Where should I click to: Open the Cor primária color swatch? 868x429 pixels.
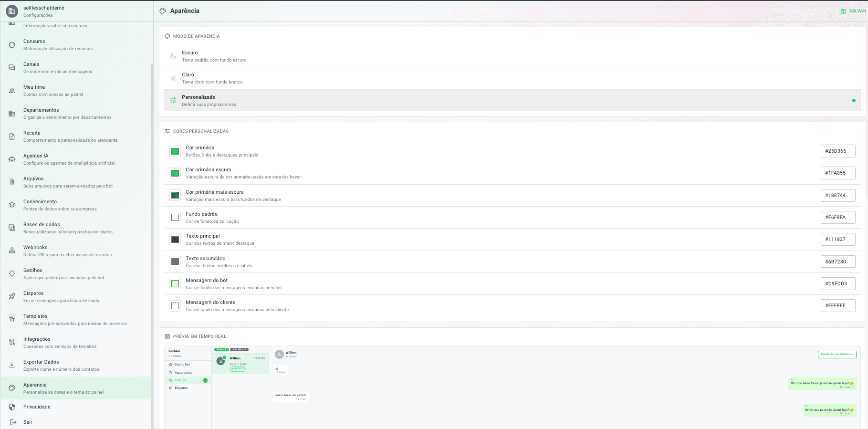point(175,151)
